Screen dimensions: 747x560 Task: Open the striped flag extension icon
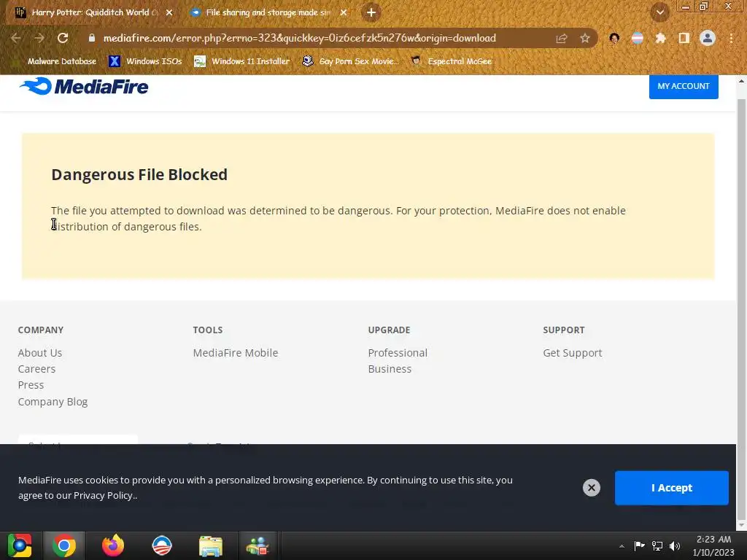638,39
